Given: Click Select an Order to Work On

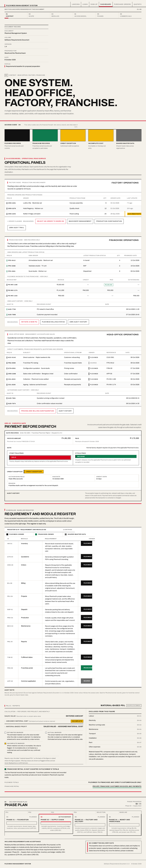Looking at the screenshot, I should click(51, 221).
